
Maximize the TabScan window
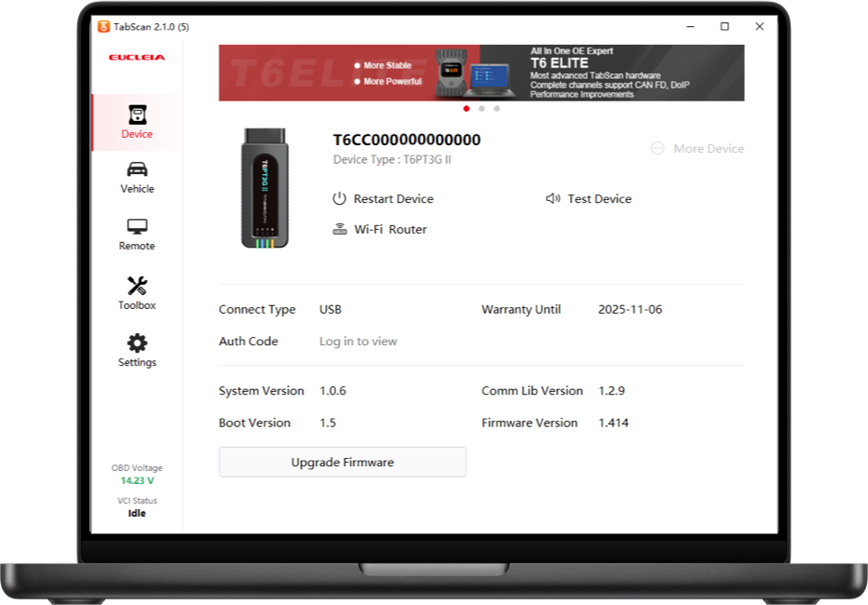click(x=725, y=27)
